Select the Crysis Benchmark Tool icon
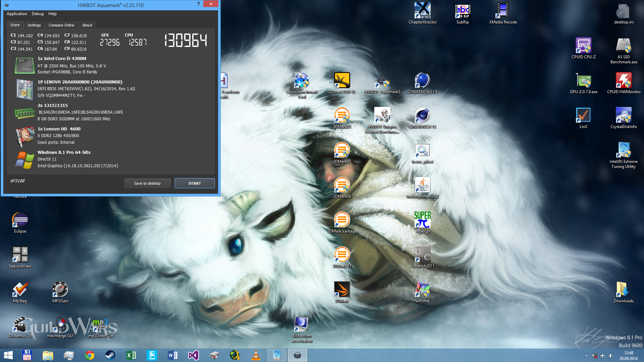The width and height of the screenshot is (644, 362). pos(302,86)
